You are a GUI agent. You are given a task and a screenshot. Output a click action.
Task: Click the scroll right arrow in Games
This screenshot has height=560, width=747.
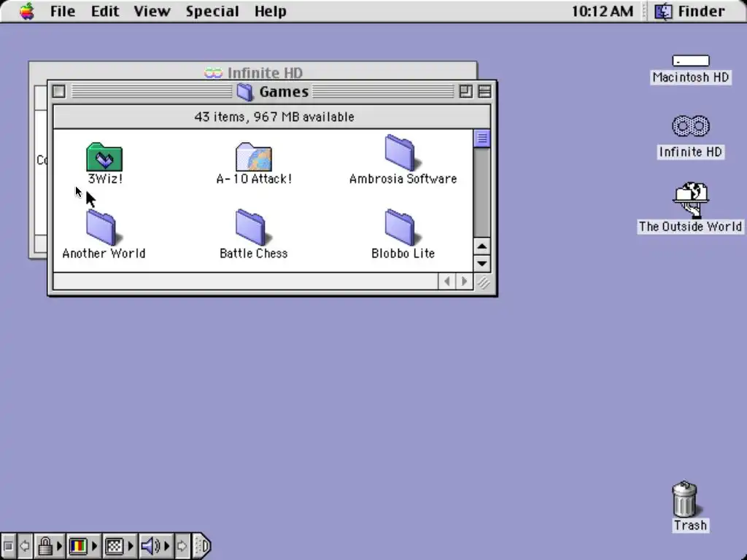click(464, 281)
